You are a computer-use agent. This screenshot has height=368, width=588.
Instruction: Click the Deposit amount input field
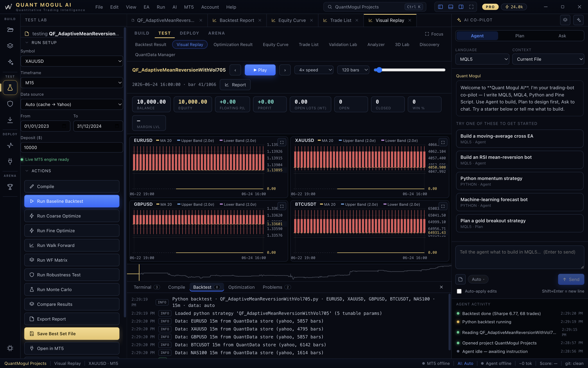72,148
